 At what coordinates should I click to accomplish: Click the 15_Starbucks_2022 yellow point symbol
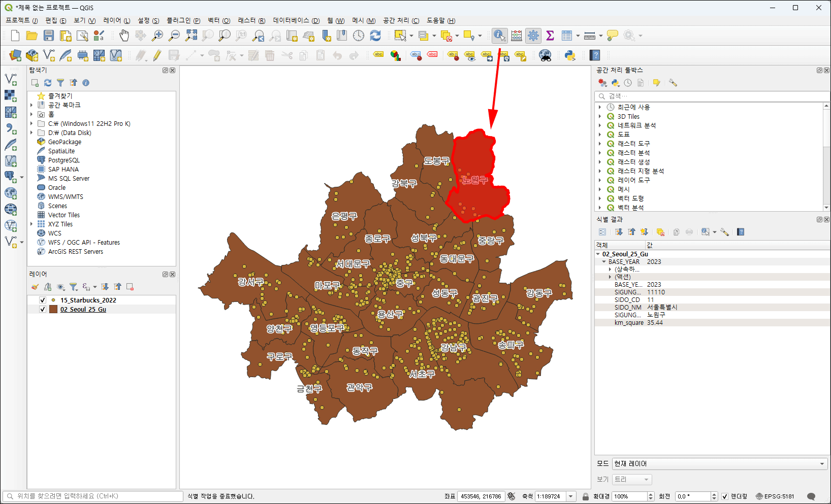click(53, 300)
